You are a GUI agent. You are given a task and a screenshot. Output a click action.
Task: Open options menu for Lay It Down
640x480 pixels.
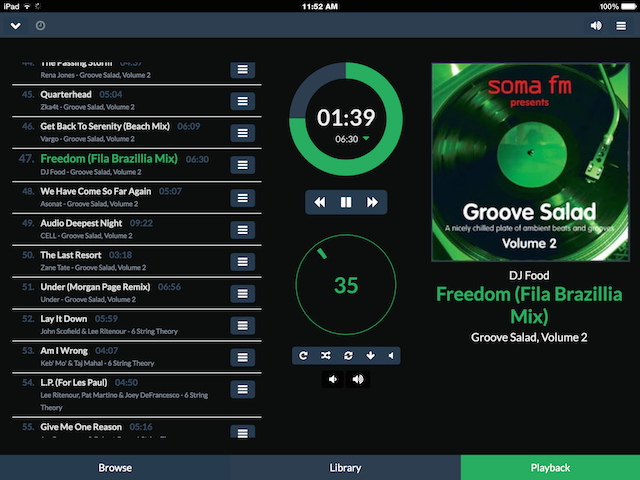[x=242, y=325]
